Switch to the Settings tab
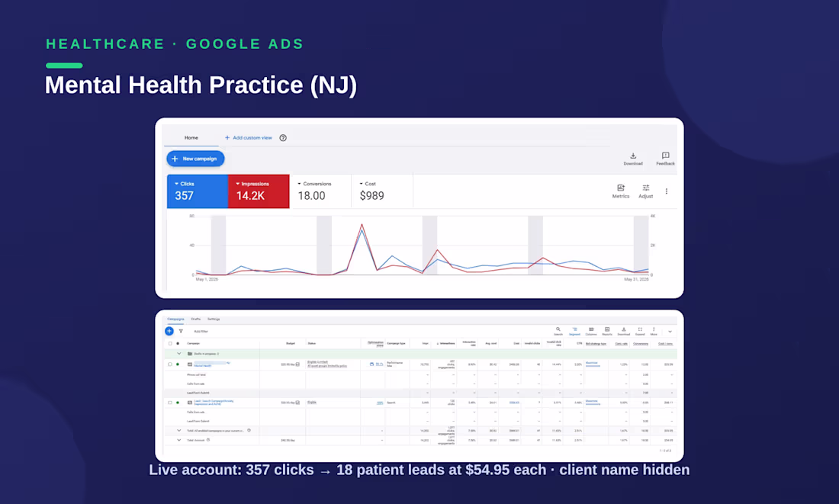Viewport: 839px width, 504px height. [214, 319]
